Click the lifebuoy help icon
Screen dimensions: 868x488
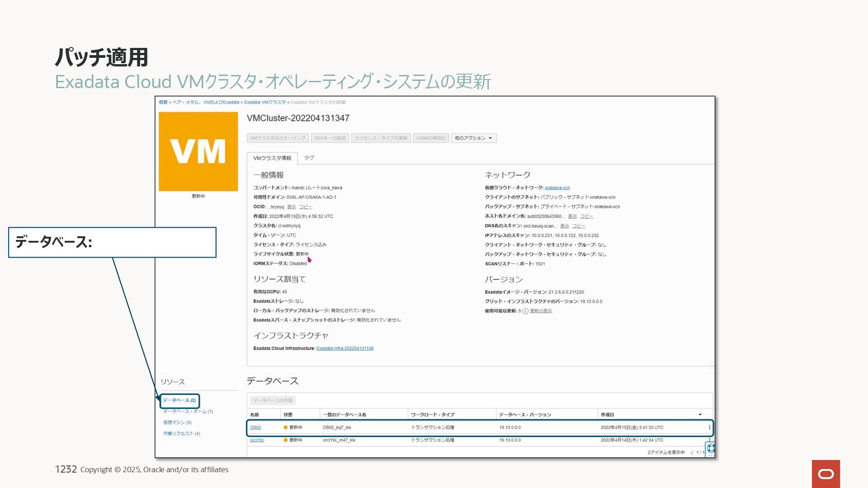coord(711,448)
